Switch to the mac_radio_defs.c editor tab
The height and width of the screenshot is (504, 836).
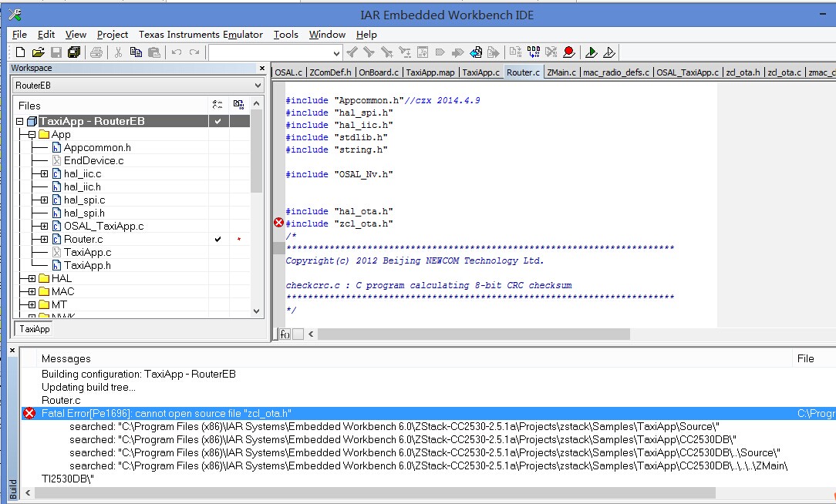(616, 72)
